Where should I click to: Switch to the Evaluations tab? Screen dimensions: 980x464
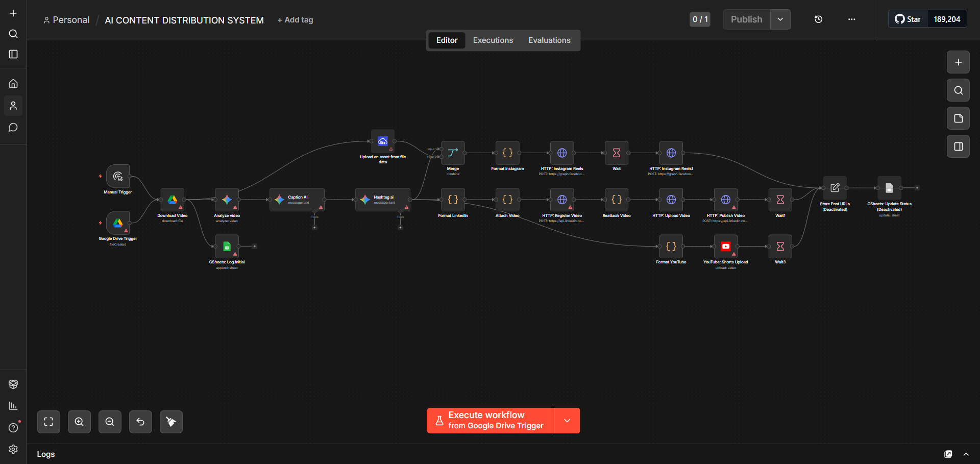click(549, 40)
